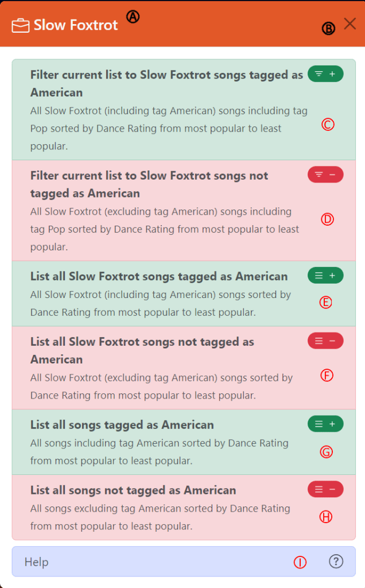The height and width of the screenshot is (588, 365).
Task: Click red list-minus badge for all songs not American
Action: tap(325, 489)
